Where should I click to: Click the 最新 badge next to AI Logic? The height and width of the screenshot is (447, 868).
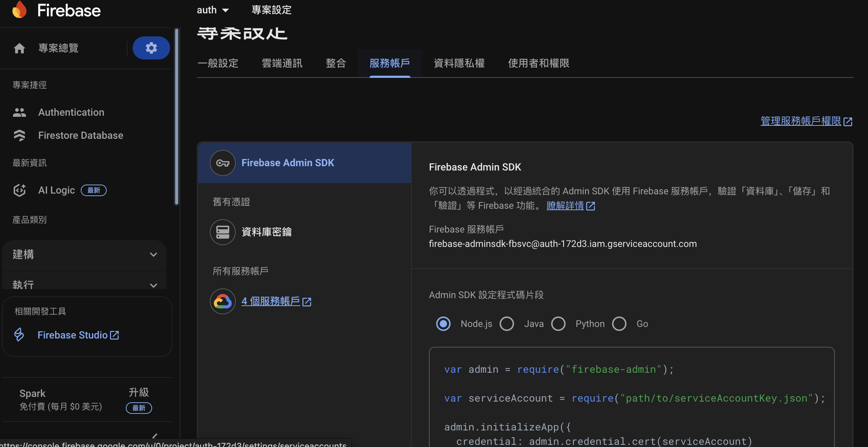click(x=94, y=190)
